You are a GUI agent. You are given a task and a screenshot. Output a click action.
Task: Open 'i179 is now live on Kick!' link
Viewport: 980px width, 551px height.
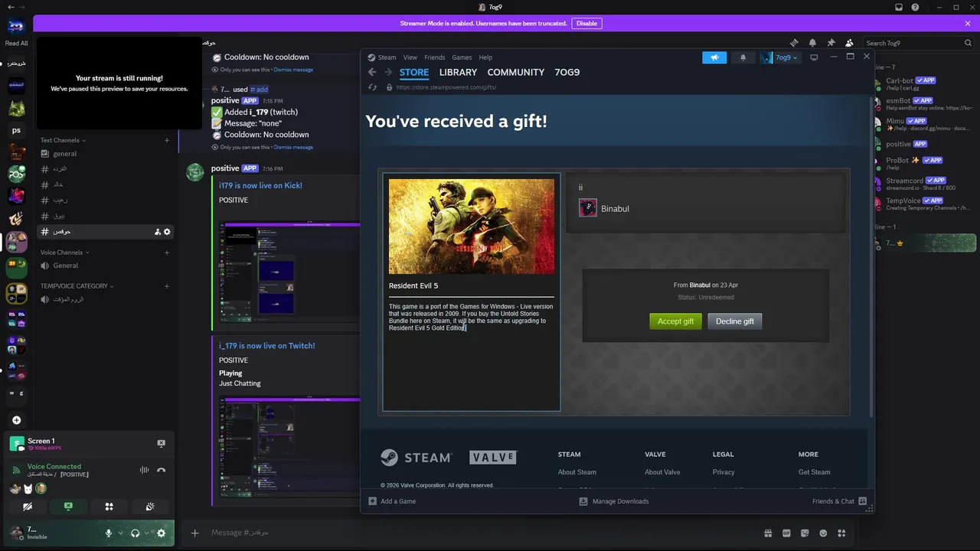(x=260, y=185)
